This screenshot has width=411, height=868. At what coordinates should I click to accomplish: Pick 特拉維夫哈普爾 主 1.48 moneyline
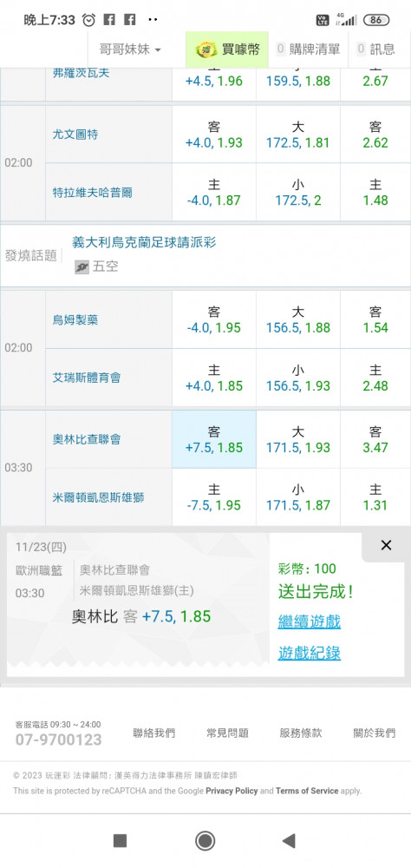coord(375,192)
